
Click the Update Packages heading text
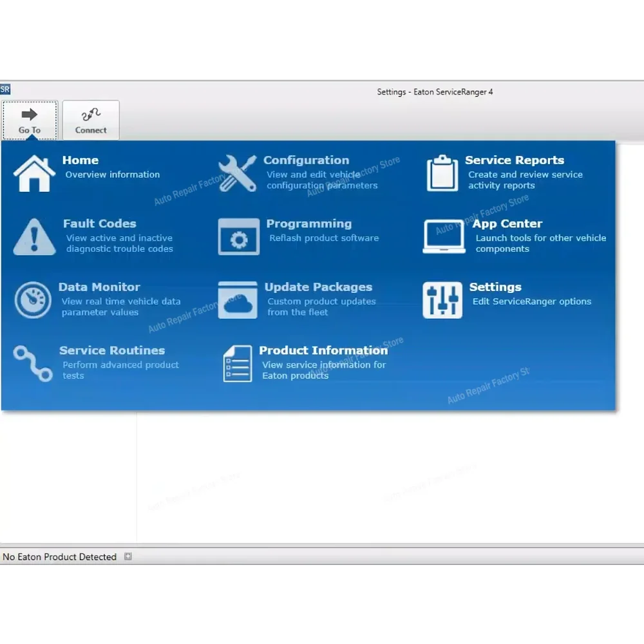point(318,287)
